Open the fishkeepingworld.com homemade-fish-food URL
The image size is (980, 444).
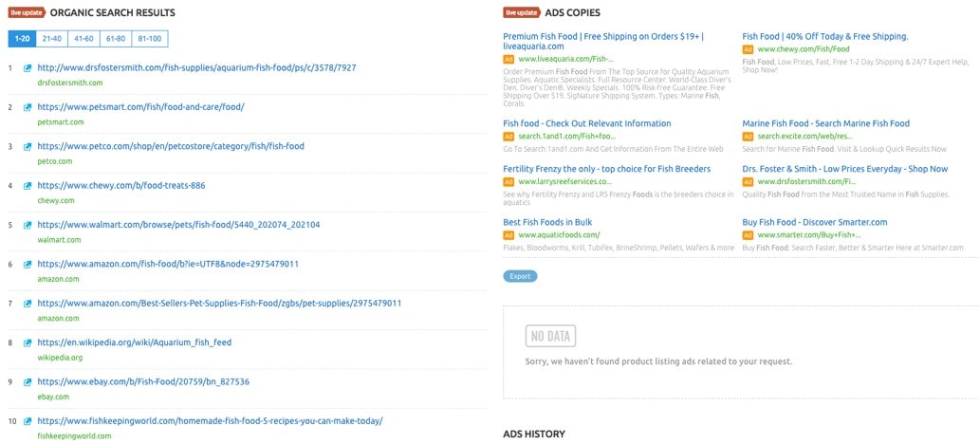coord(210,421)
